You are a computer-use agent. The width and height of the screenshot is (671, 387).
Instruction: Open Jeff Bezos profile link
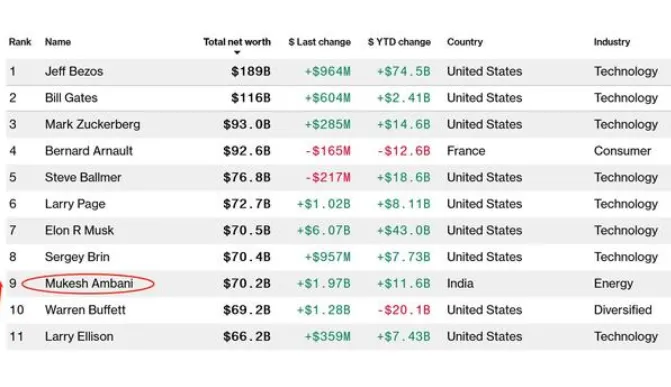74,71
